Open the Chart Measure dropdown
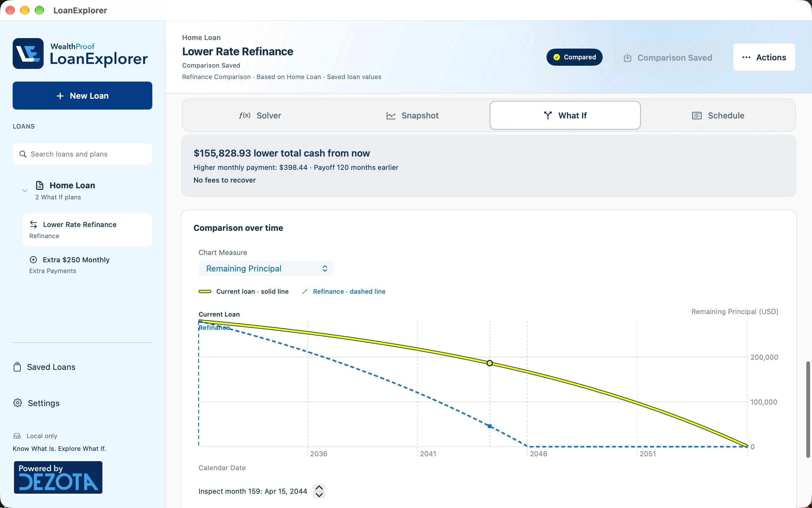 [266, 269]
